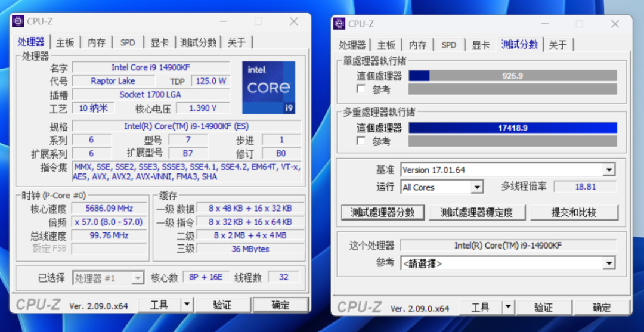
Task: Select 显卡 tab in left window
Action: (x=159, y=42)
